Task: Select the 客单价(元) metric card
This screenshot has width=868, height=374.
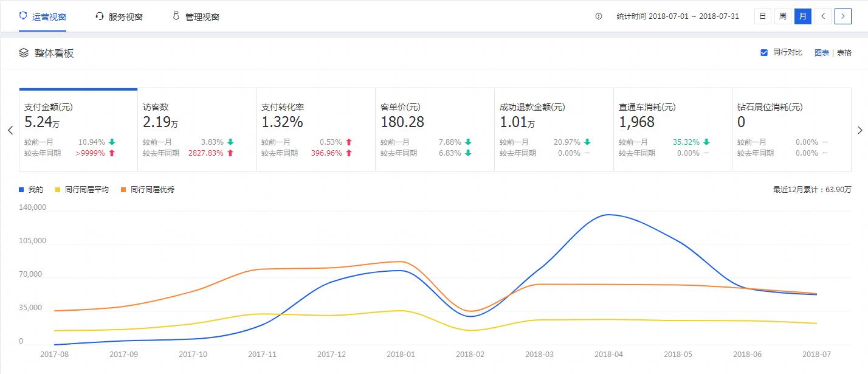Action: pos(434,129)
